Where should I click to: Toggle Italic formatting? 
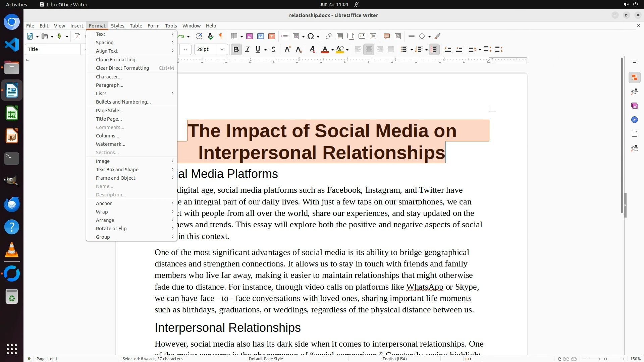(247, 50)
